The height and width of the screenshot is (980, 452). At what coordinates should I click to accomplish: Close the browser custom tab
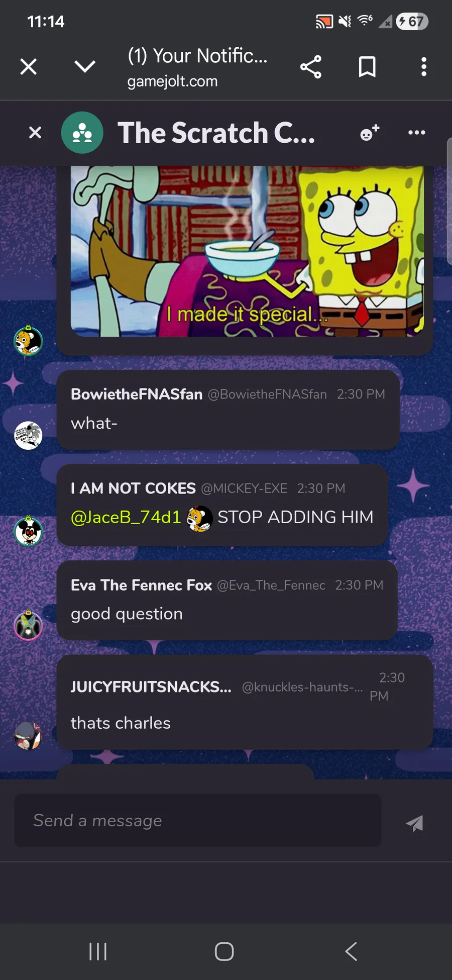point(29,66)
